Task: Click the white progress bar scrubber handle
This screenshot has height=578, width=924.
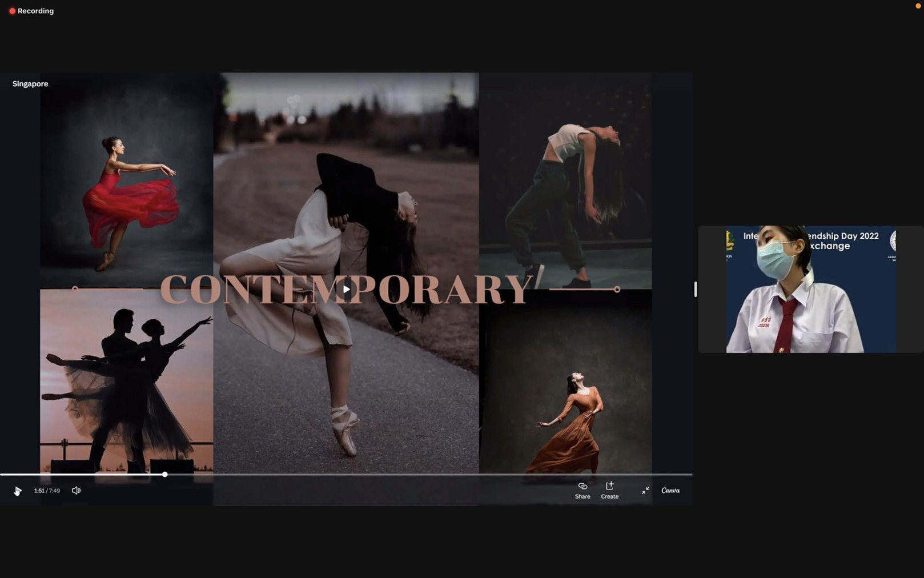Action: (x=164, y=475)
